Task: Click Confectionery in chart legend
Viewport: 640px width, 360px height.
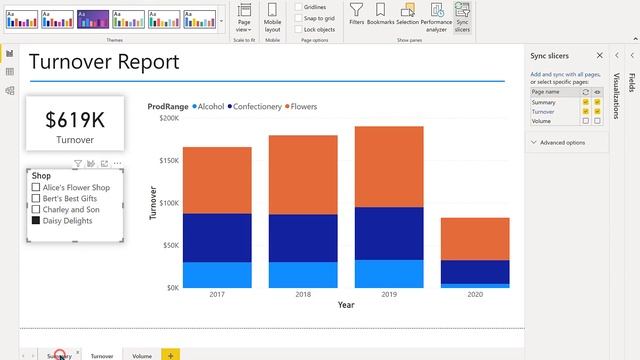Action: [x=255, y=107]
